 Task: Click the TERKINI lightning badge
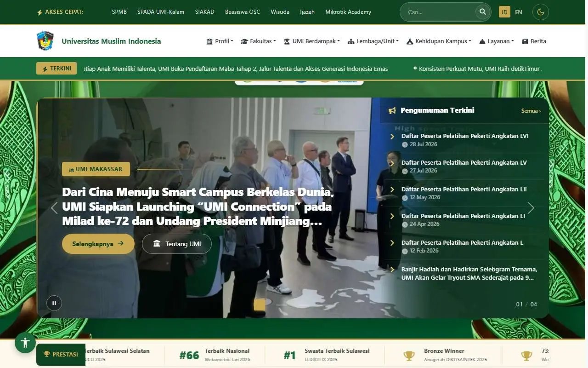click(57, 69)
